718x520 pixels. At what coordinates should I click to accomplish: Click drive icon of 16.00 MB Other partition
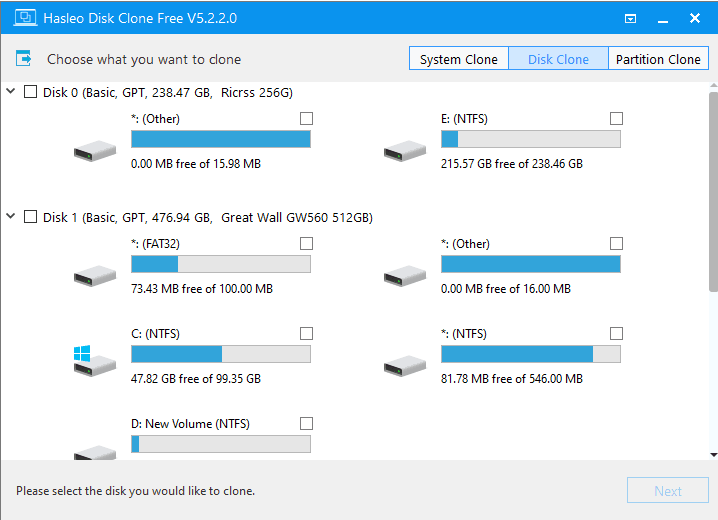coord(405,276)
